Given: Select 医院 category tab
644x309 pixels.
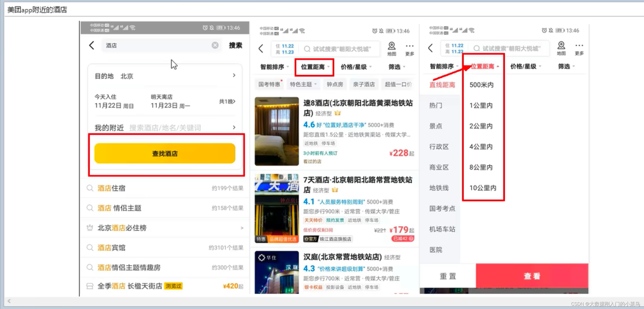Looking at the screenshot, I should (436, 250).
